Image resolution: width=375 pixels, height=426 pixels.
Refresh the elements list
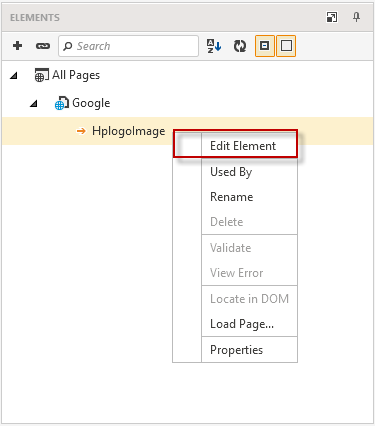point(240,46)
